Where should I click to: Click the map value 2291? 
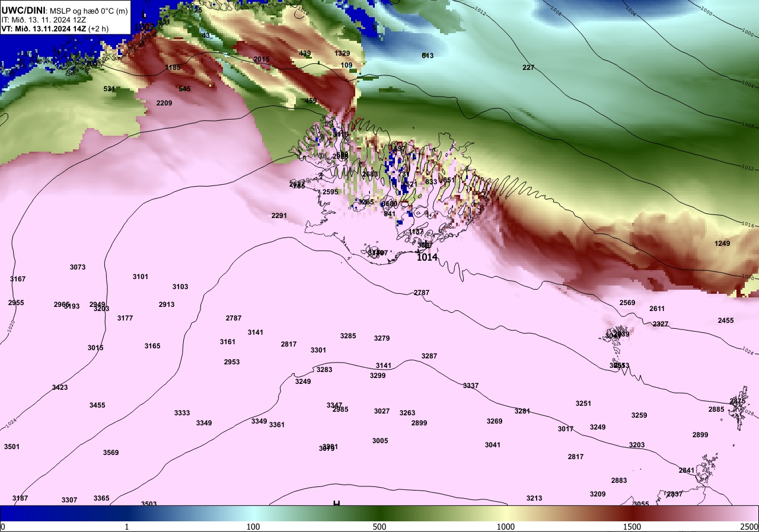pyautogui.click(x=279, y=216)
